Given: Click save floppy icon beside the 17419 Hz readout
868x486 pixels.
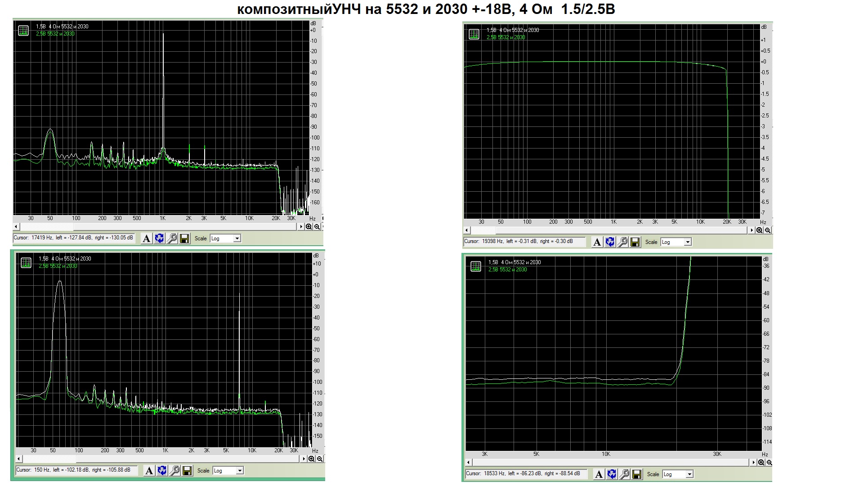Looking at the screenshot, I should [x=184, y=238].
